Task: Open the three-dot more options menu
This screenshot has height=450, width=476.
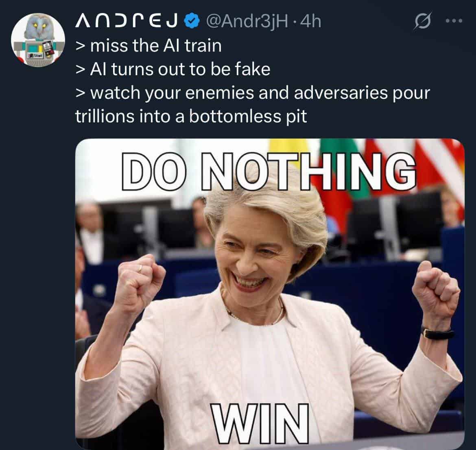Action: (x=454, y=21)
